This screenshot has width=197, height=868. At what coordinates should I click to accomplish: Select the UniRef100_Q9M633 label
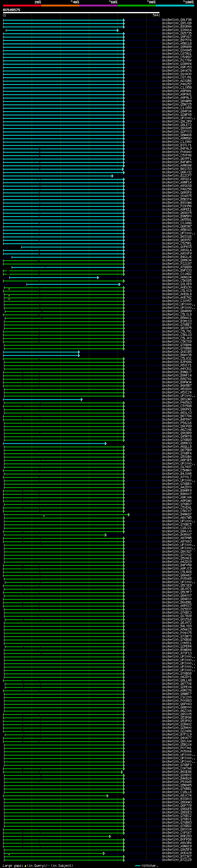point(176,443)
